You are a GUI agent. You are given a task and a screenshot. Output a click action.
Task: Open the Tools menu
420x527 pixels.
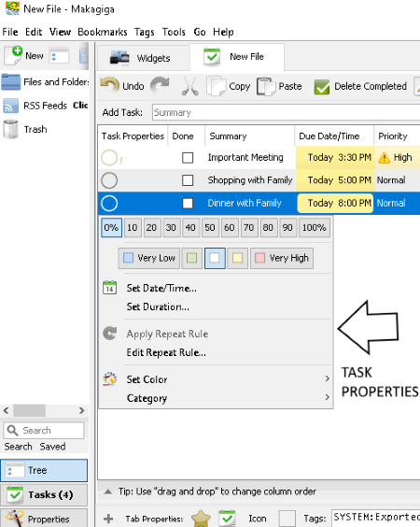(174, 32)
